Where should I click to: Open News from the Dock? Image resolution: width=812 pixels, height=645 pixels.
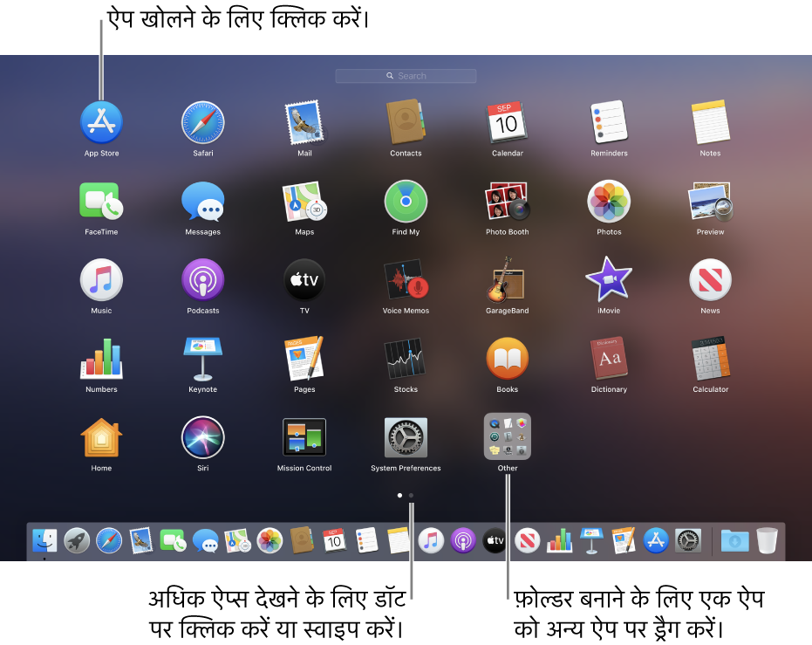coord(527,541)
